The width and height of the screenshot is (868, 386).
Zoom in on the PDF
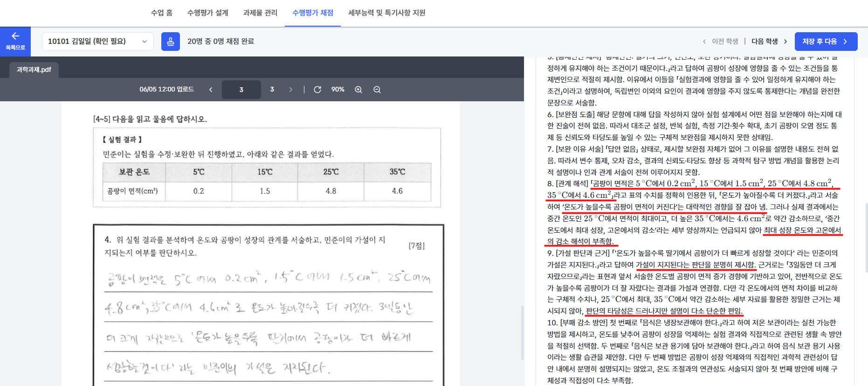click(x=358, y=90)
